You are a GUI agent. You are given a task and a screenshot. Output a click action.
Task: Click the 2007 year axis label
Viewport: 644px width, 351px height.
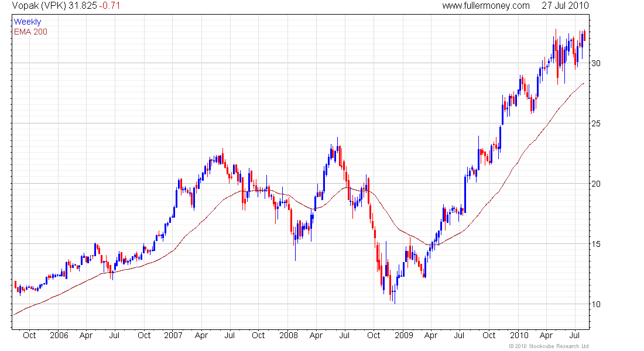point(173,335)
